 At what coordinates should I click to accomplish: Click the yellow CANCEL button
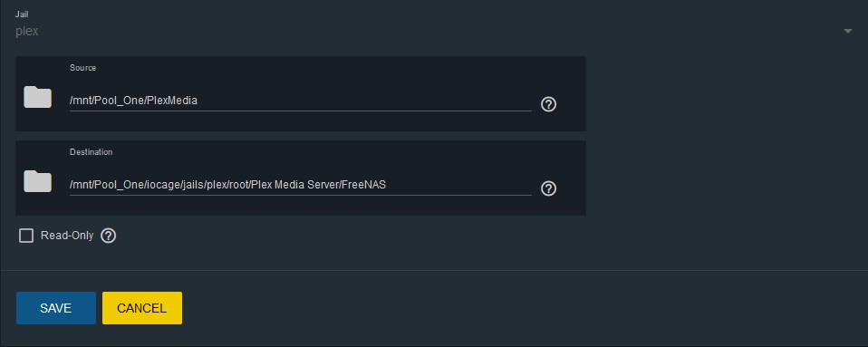click(x=142, y=308)
